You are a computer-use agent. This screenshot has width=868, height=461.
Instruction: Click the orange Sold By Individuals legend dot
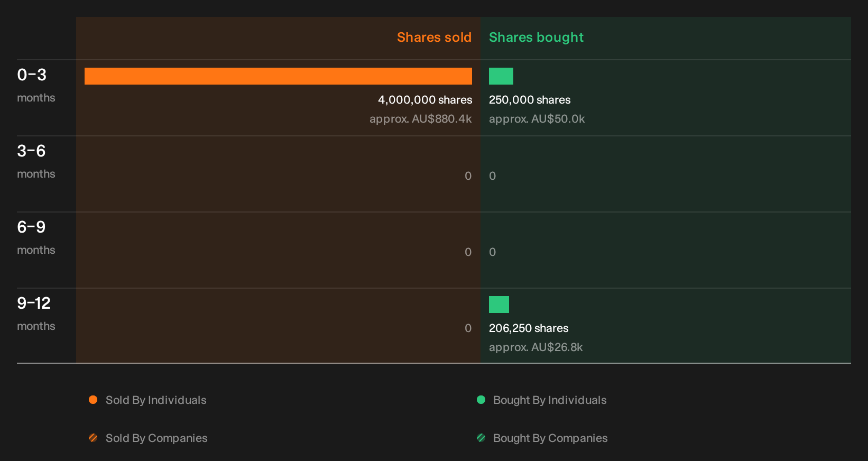[x=93, y=400]
